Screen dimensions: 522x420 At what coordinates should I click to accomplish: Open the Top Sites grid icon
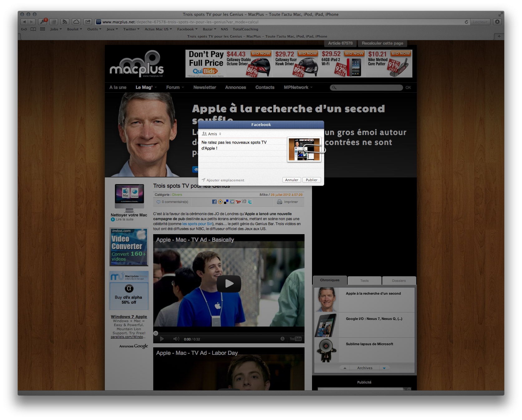(x=43, y=29)
